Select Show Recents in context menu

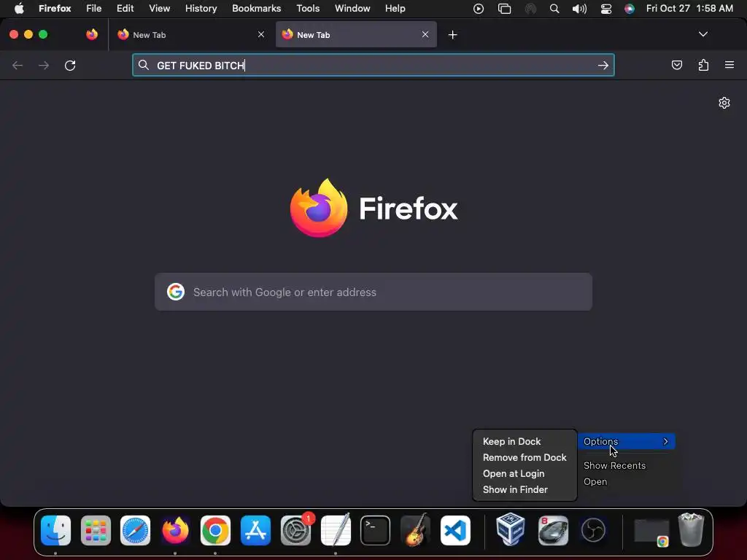click(x=626, y=466)
